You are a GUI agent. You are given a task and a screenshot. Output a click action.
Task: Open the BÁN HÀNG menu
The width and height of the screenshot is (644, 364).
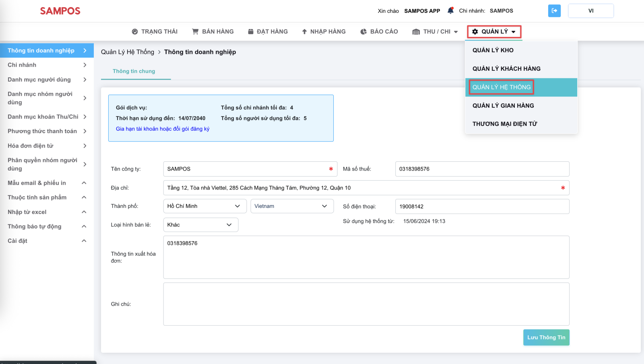213,31
